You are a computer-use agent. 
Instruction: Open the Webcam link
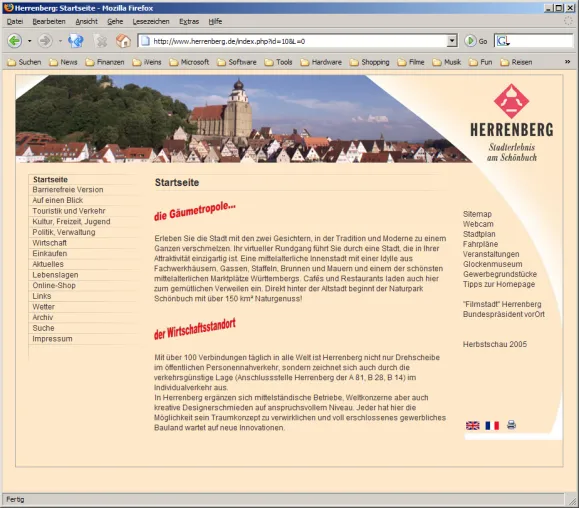click(x=478, y=224)
